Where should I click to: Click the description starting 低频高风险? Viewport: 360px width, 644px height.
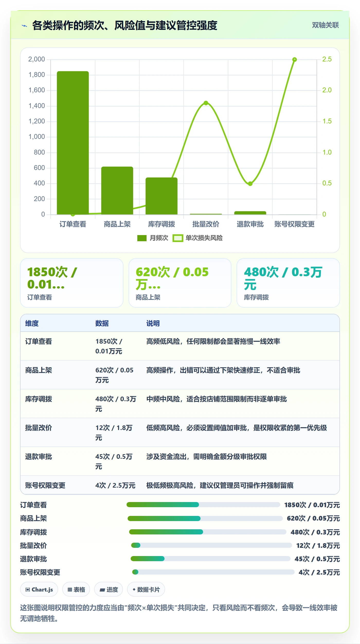pyautogui.click(x=237, y=428)
